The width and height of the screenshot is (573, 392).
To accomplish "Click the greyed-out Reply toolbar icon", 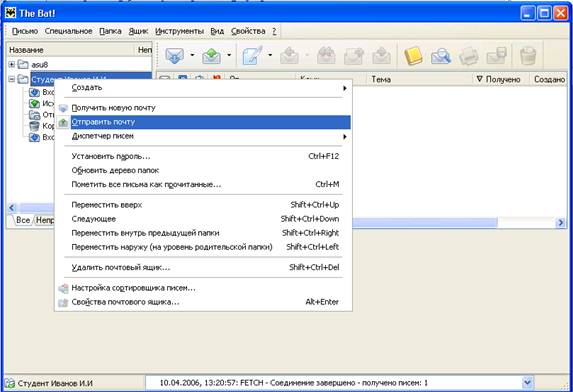I will pos(289,56).
